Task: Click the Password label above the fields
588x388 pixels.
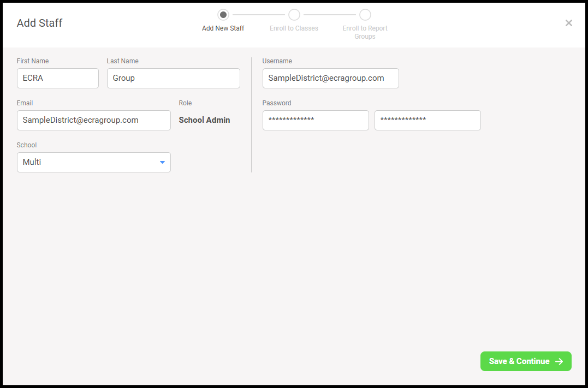Action: [x=276, y=103]
